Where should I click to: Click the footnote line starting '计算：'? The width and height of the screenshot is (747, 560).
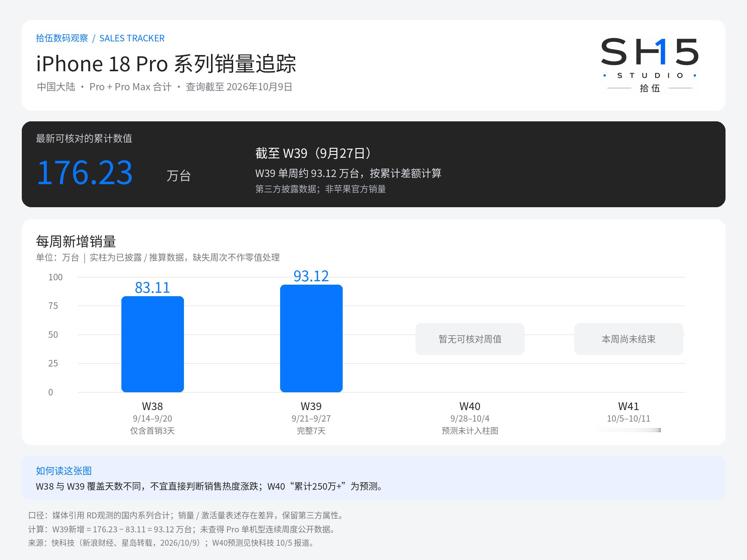[182, 529]
